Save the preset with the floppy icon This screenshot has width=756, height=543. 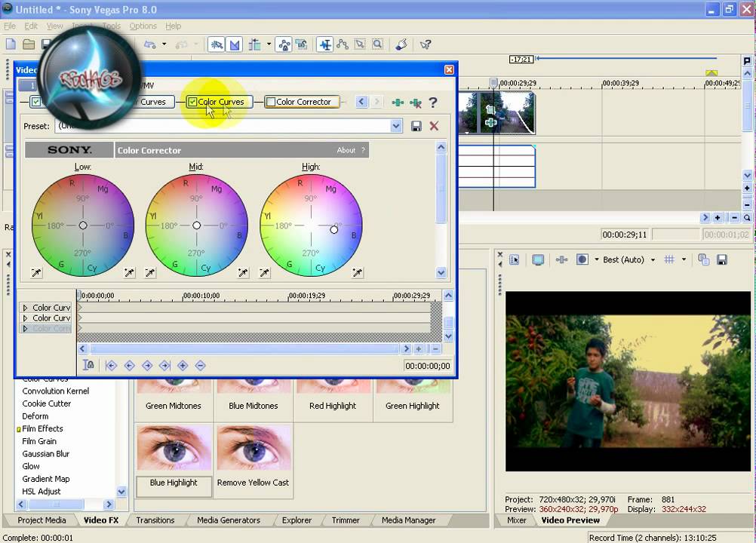point(416,126)
